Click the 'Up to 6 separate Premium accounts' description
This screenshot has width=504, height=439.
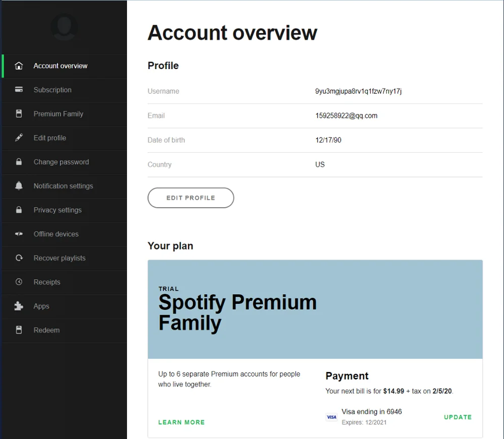pyautogui.click(x=229, y=379)
